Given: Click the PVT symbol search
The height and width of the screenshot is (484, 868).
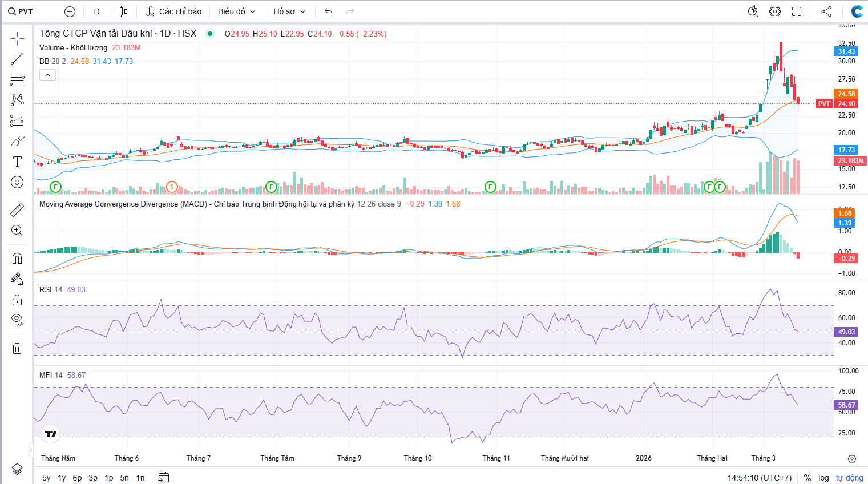Looking at the screenshot, I should click(21, 11).
